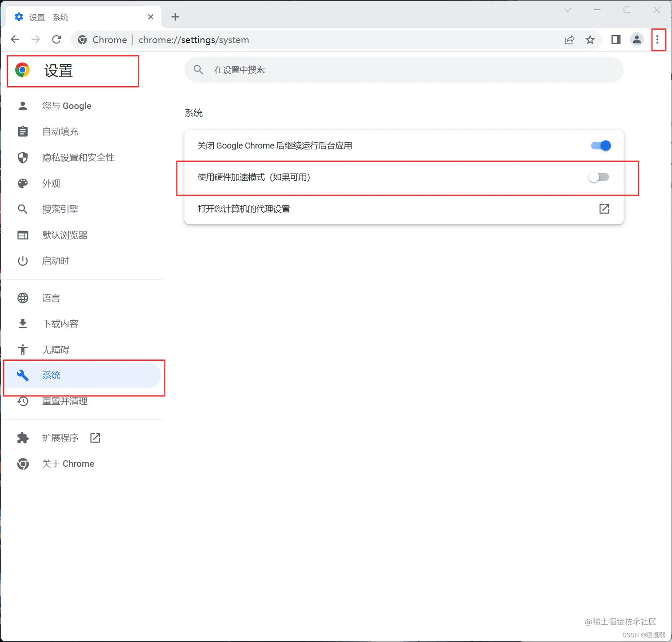This screenshot has width=672, height=642.
Task: Click the share page icon in address bar
Action: pyautogui.click(x=569, y=40)
